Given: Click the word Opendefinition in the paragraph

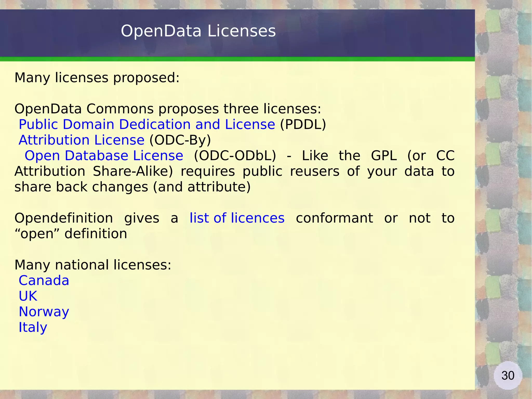Looking at the screenshot, I should click(x=64, y=218).
